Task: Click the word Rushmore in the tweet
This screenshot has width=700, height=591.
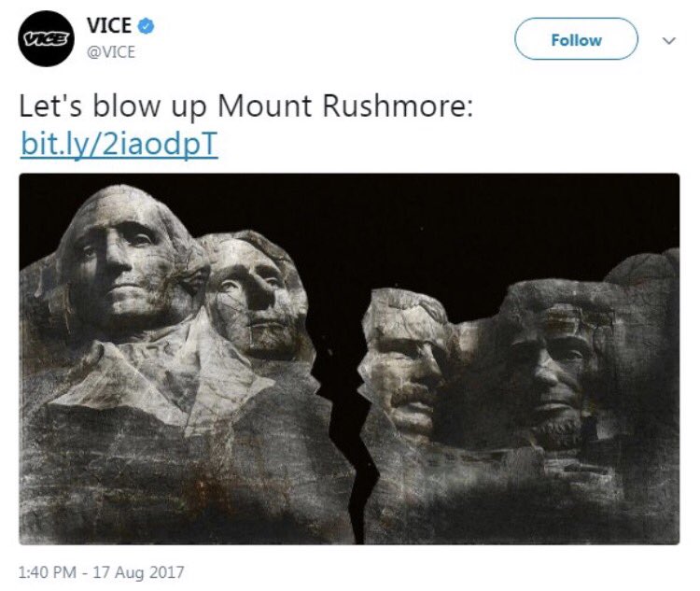Action: click(397, 106)
